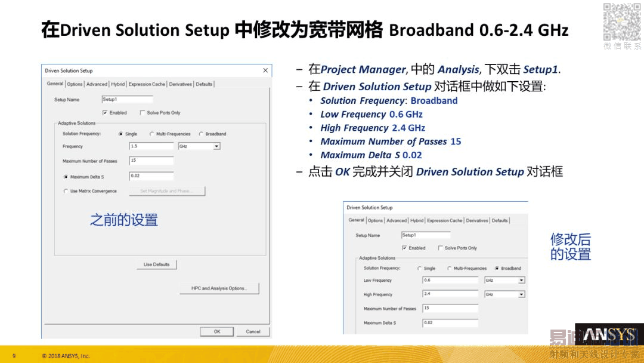Click OK button in left dialog
The width and height of the screenshot is (644, 363).
tap(217, 331)
